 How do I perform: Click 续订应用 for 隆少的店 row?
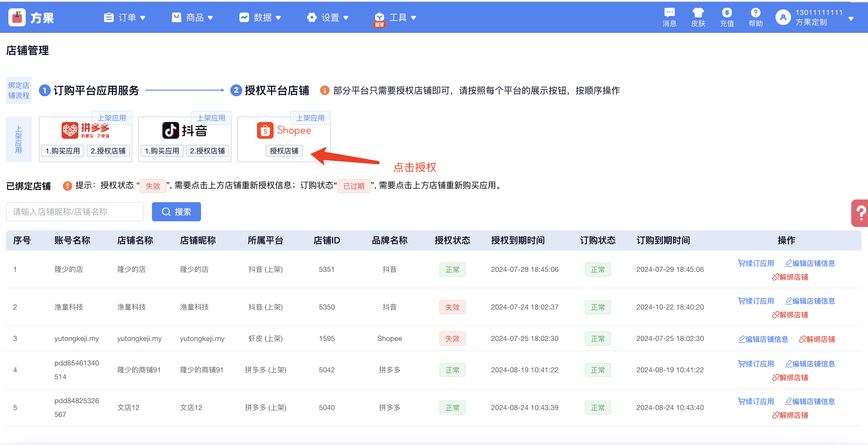[756, 263]
